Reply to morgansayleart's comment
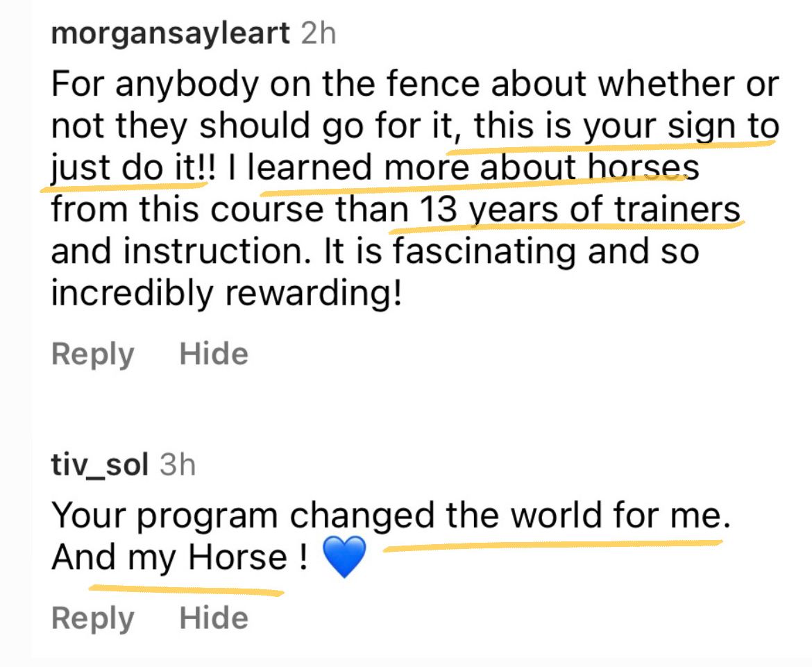The width and height of the screenshot is (812, 667). 92,354
